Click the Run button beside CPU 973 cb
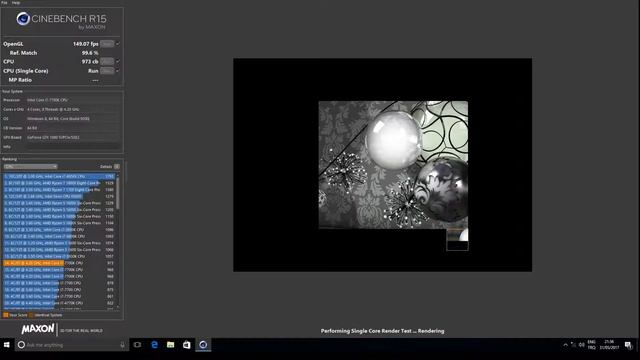This screenshot has width=640, height=360. 107,61
